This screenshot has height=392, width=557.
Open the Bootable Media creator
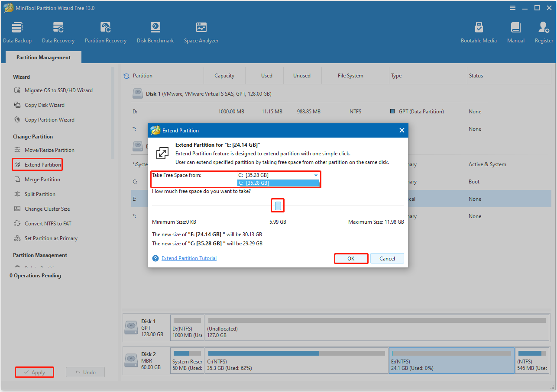click(479, 31)
